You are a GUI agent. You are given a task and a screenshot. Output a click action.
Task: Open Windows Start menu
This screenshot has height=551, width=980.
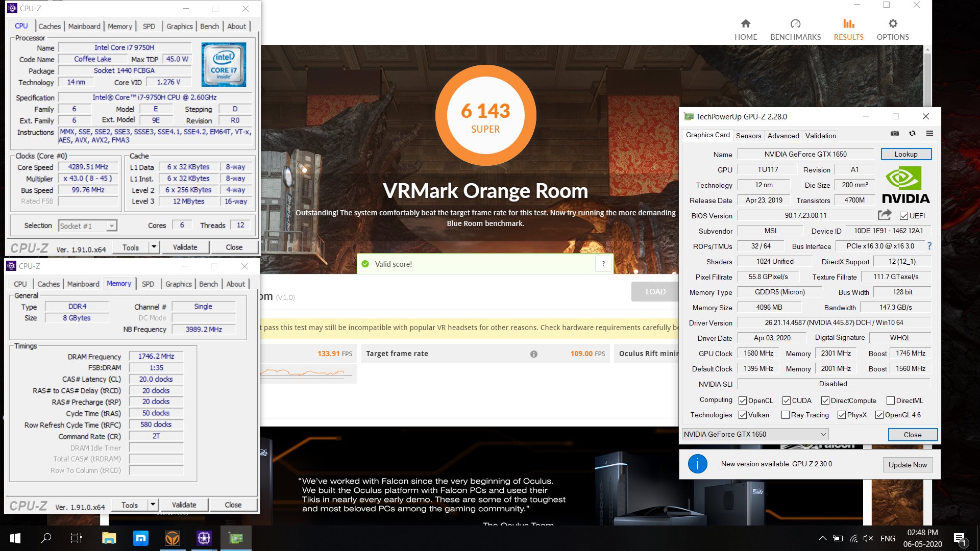(x=15, y=538)
